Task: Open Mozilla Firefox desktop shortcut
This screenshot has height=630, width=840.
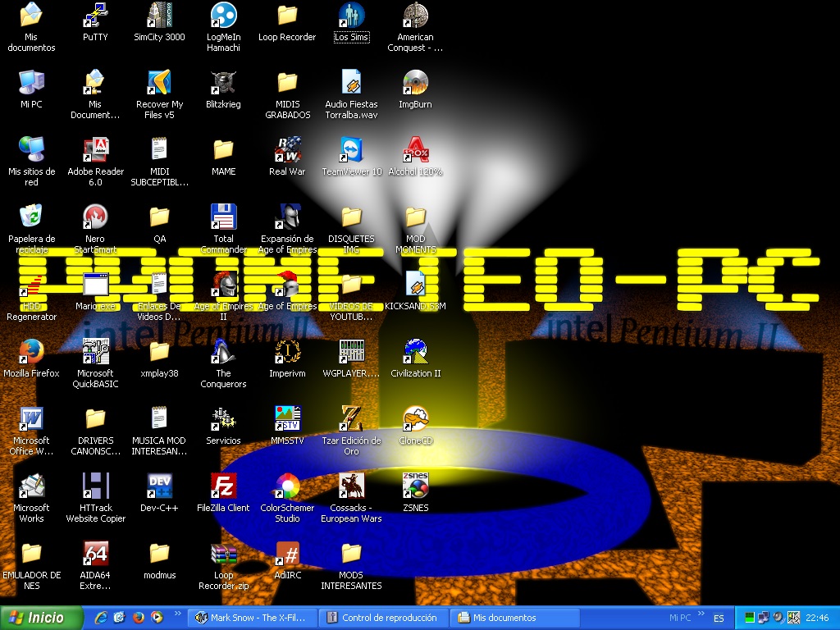Action: coord(31,359)
